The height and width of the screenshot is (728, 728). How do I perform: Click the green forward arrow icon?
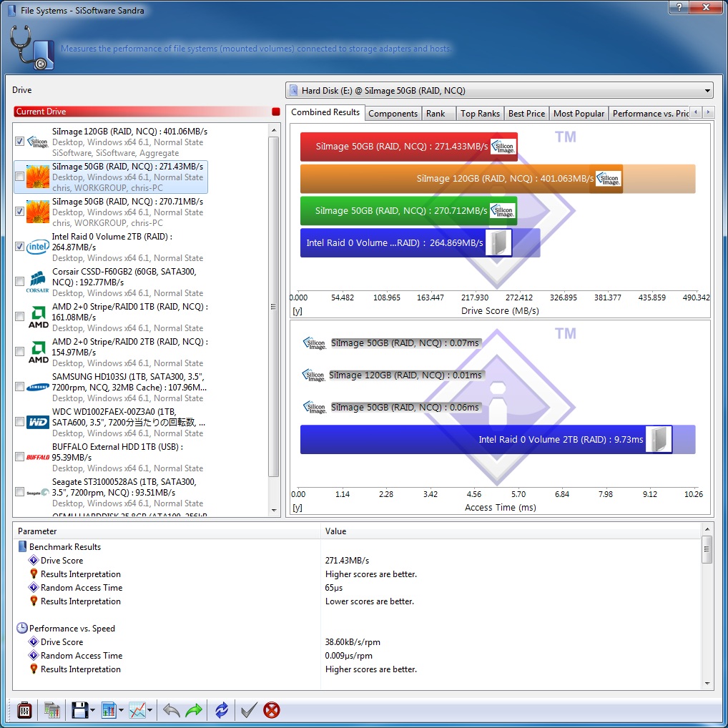click(x=194, y=710)
